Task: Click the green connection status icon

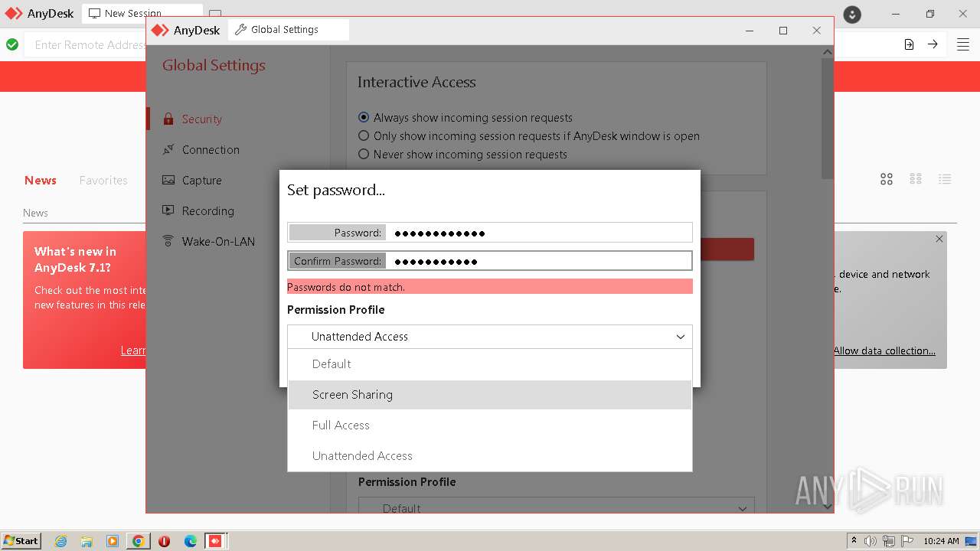Action: click(12, 44)
